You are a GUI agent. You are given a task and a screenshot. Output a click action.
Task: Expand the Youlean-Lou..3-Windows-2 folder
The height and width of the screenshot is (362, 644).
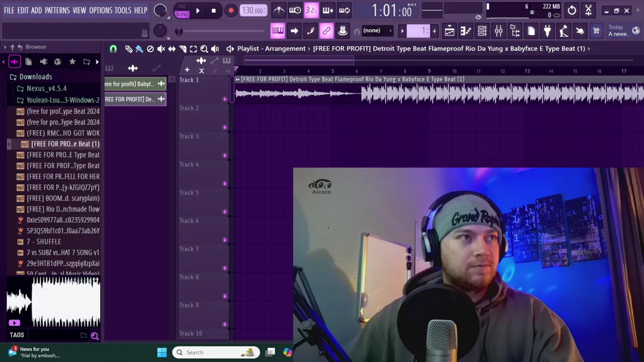coord(58,100)
